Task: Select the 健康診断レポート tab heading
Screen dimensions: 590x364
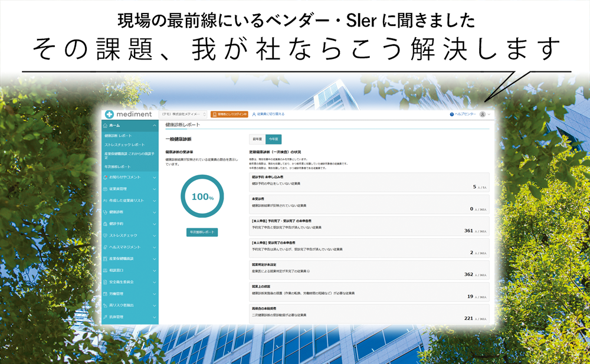Action: 183,124
